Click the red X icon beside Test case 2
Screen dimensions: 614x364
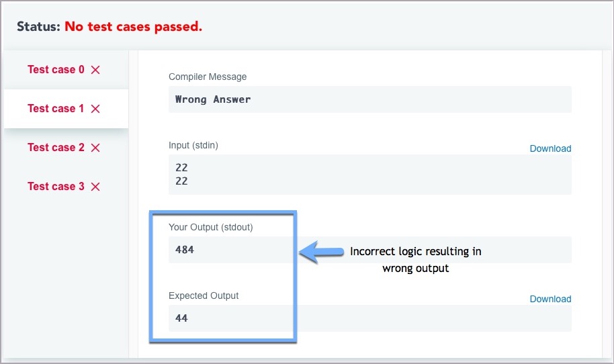95,148
